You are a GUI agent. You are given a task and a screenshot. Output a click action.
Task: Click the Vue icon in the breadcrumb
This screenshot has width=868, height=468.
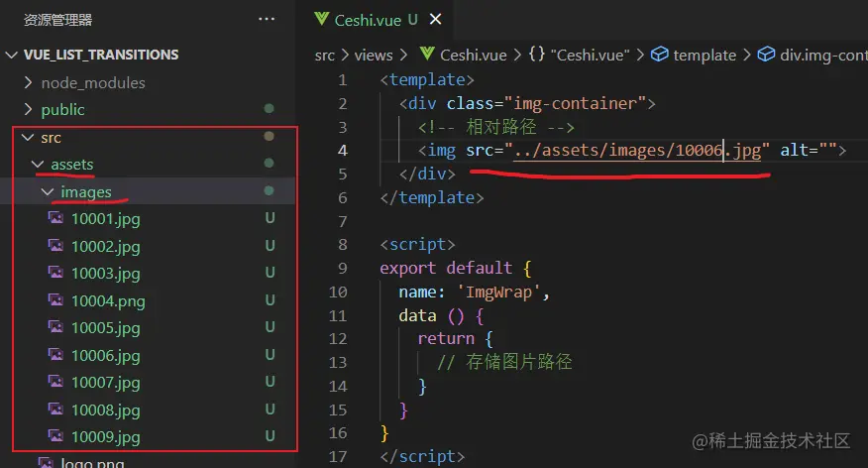click(427, 54)
